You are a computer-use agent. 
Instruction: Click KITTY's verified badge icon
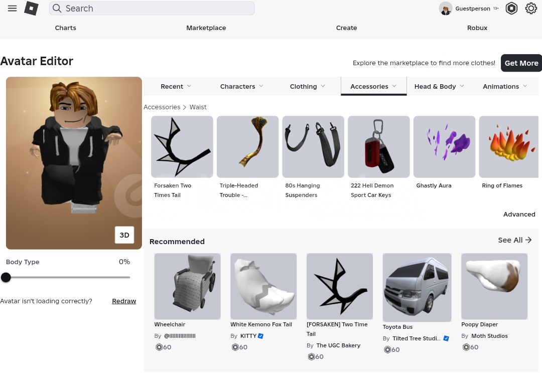(x=261, y=336)
